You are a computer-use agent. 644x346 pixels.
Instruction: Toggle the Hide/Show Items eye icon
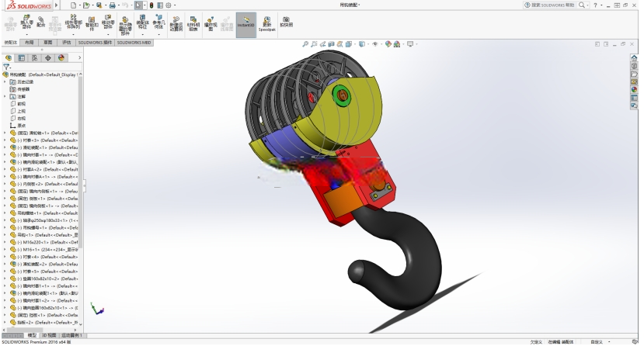coord(375,44)
